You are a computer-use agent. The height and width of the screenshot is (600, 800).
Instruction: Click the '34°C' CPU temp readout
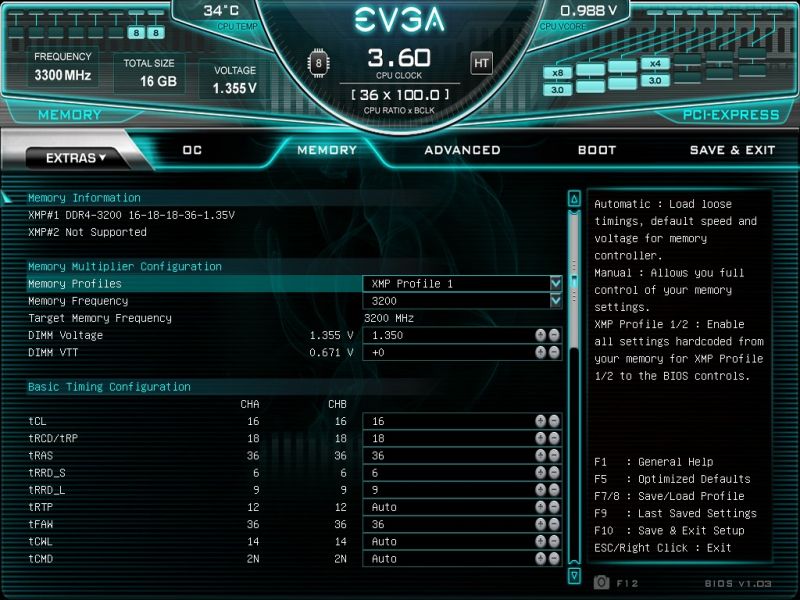pyautogui.click(x=221, y=11)
